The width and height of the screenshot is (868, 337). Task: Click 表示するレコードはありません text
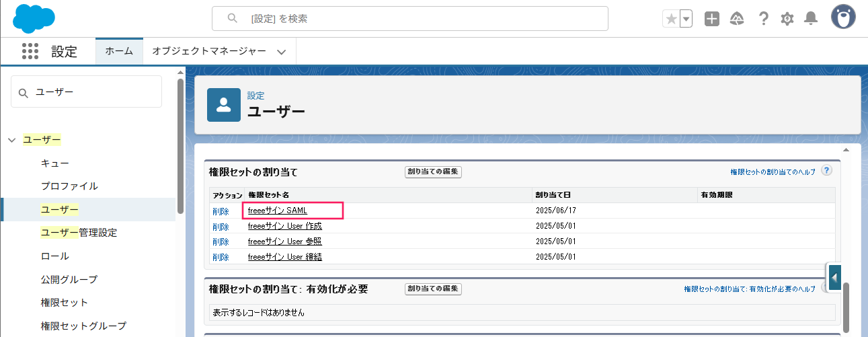click(x=259, y=313)
